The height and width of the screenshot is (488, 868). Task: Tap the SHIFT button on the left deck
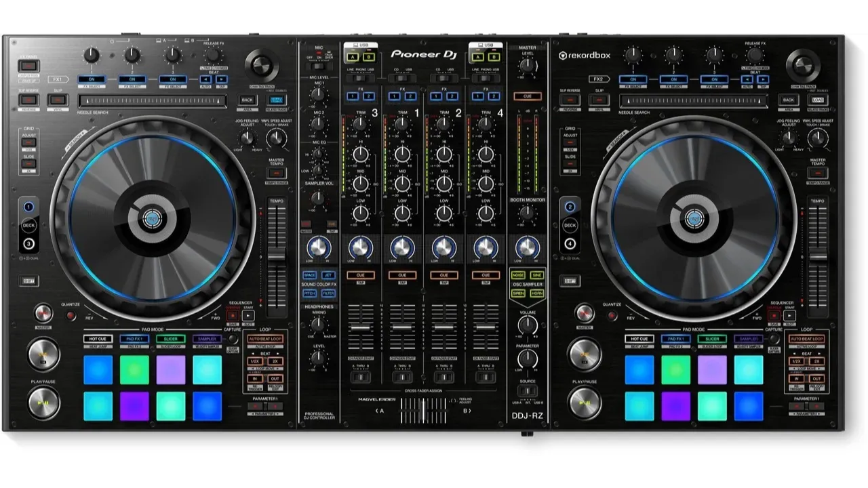(28, 280)
